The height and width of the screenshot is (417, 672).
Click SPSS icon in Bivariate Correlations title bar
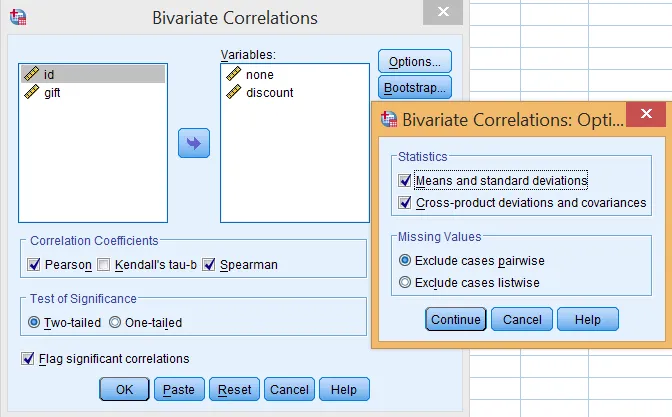pos(18,17)
